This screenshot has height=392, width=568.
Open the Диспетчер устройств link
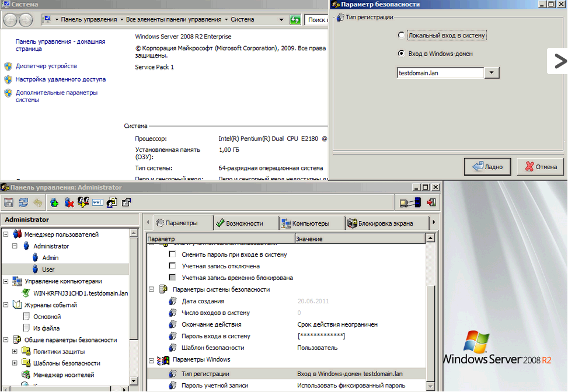(x=46, y=66)
